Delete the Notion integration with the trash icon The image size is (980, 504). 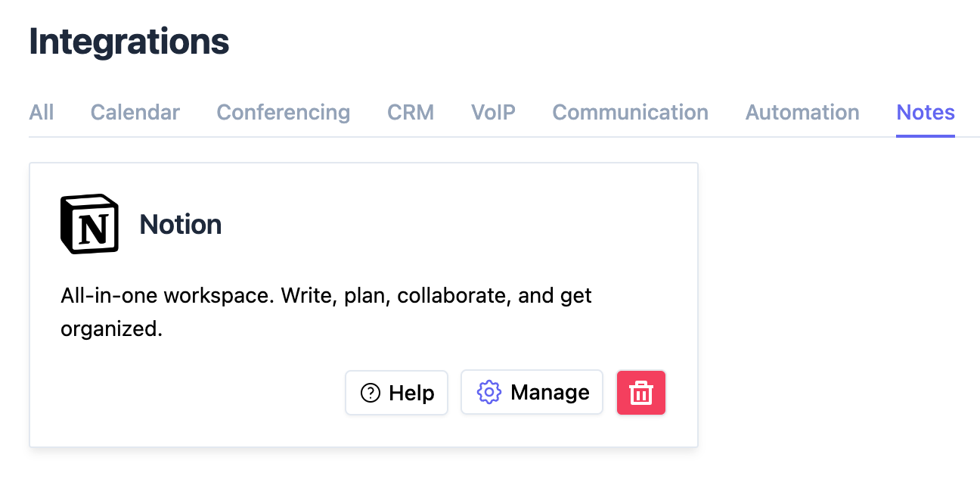641,392
